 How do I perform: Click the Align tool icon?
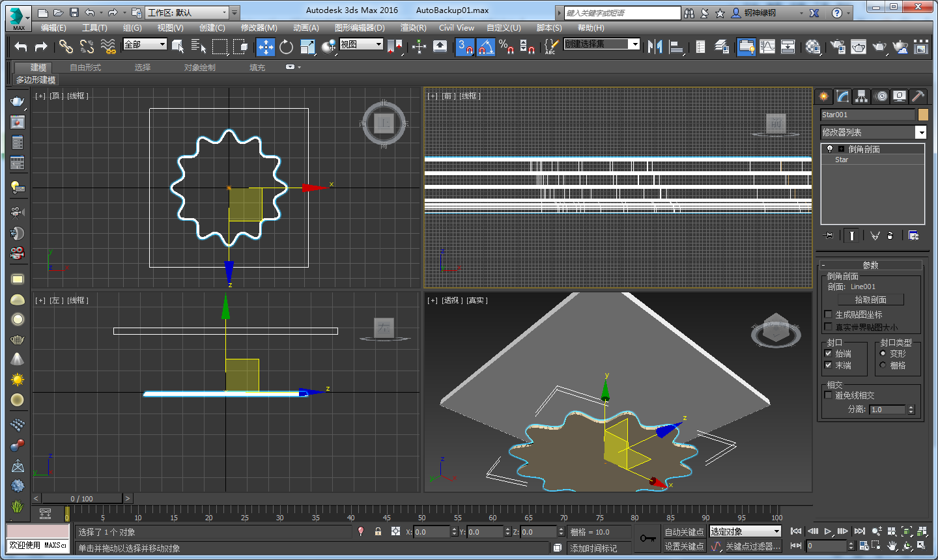coord(676,46)
